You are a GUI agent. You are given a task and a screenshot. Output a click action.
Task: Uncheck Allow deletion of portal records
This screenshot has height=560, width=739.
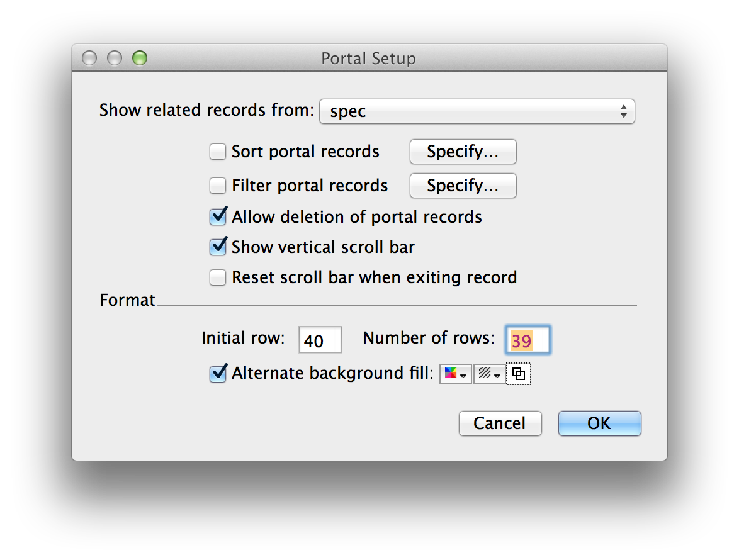tap(218, 216)
